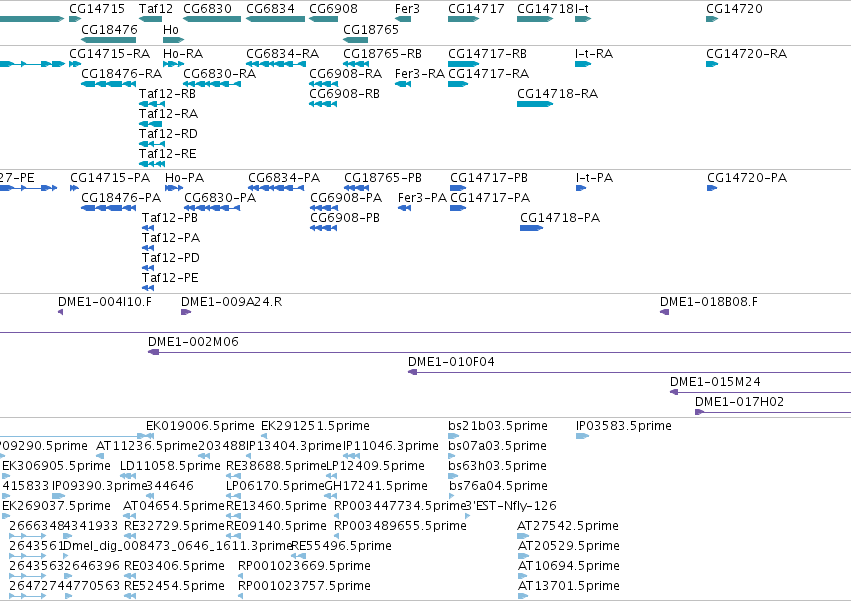Select BAC clone DME1-015M24
This screenshot has width=851, height=601.
pos(715,382)
